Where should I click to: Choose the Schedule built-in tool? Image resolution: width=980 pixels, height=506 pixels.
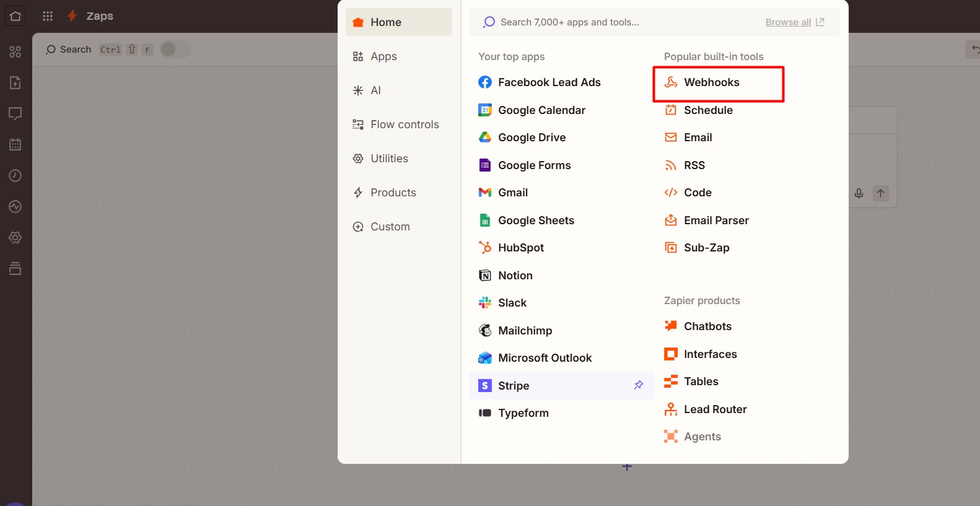pyautogui.click(x=707, y=110)
